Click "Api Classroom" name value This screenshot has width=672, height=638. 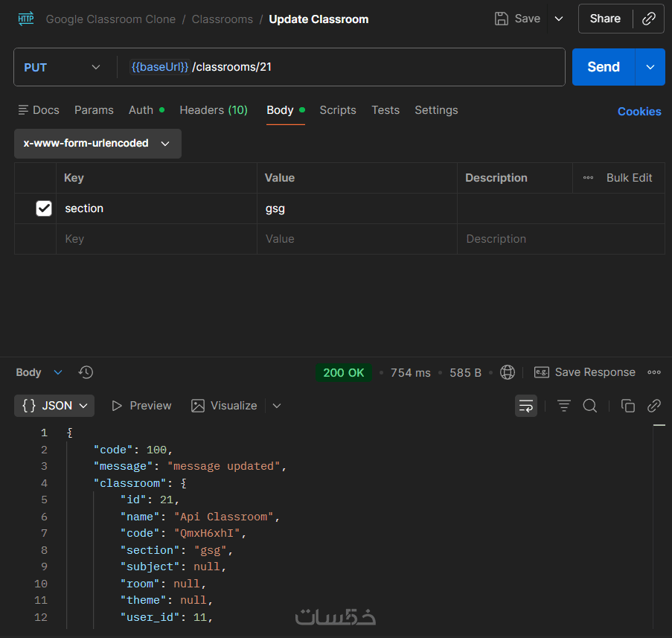click(x=224, y=517)
